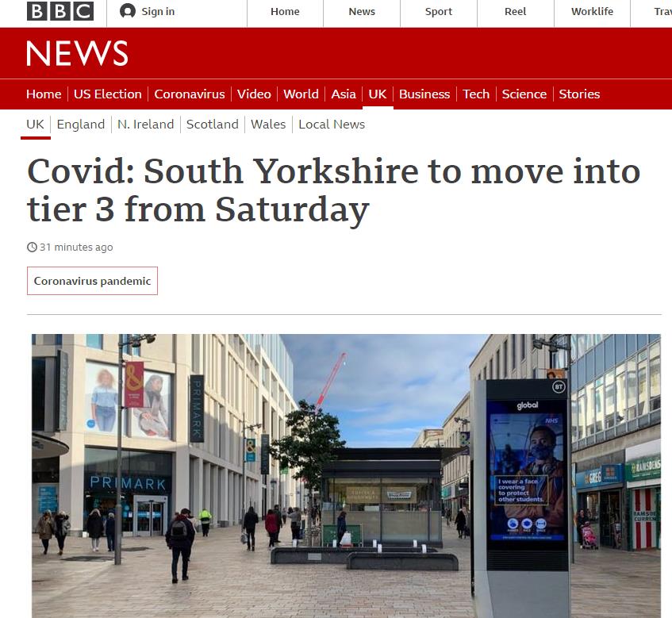Open the Business news category
The width and height of the screenshot is (672, 618).
click(x=424, y=94)
